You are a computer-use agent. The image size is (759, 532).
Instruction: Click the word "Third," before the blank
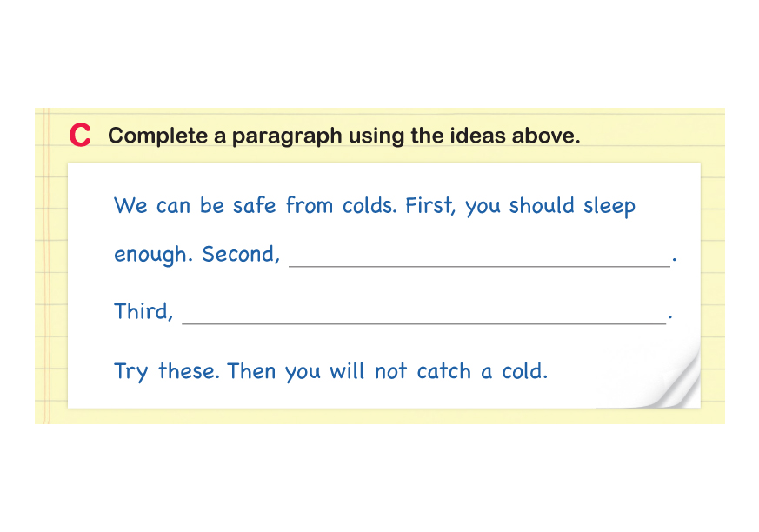pos(144,311)
